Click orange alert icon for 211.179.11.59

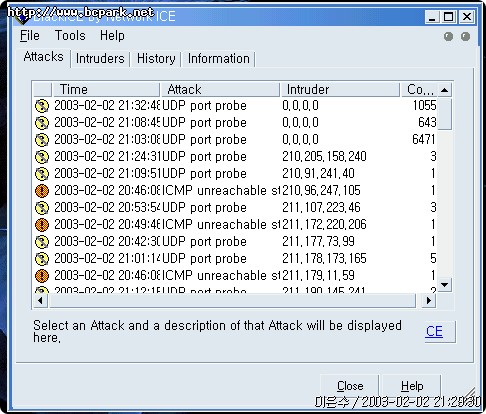42,276
